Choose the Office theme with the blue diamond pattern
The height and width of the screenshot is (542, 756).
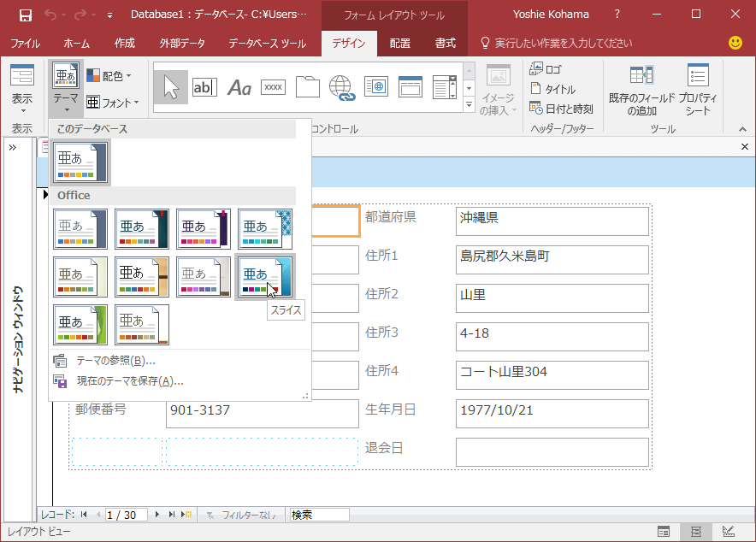(265, 229)
